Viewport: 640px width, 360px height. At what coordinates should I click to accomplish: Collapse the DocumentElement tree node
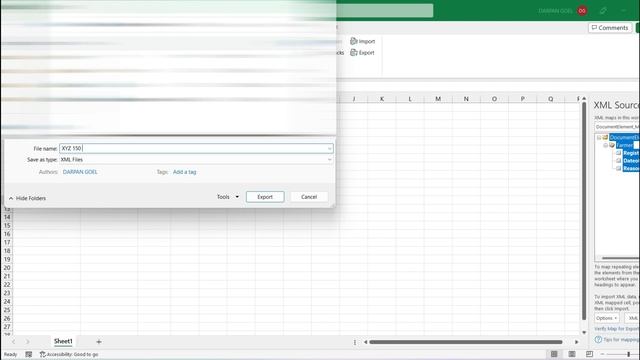coord(599,138)
